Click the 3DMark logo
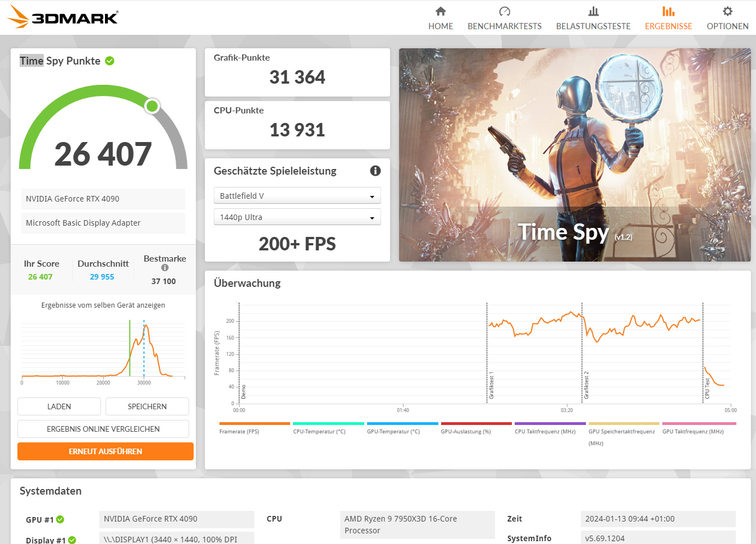Screen dimensions: 756x544 (x=63, y=17)
